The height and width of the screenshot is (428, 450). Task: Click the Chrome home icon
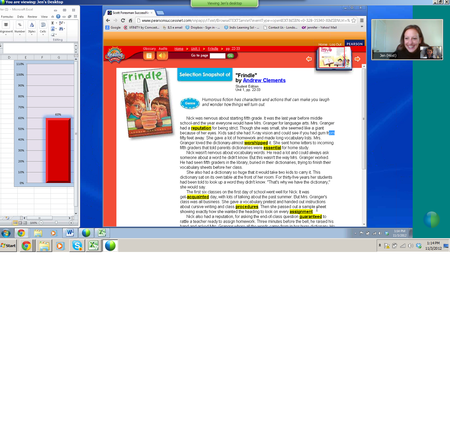tap(130, 20)
